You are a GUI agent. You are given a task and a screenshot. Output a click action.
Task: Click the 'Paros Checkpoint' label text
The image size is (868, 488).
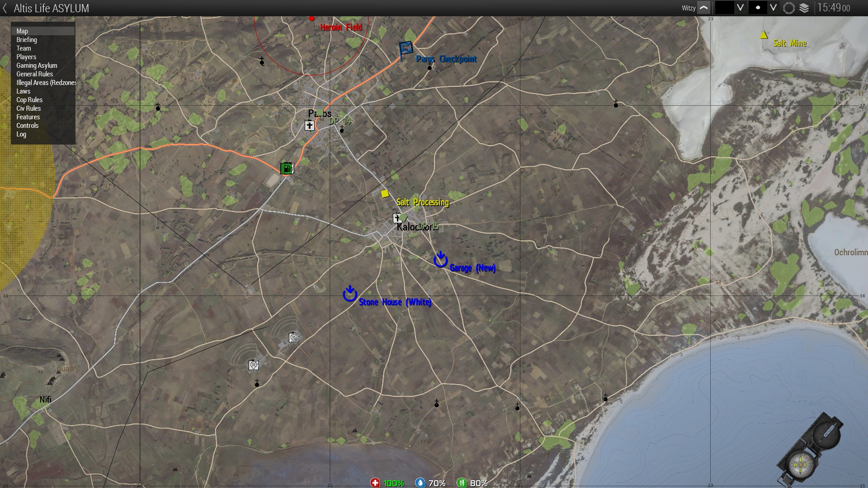pyautogui.click(x=446, y=59)
